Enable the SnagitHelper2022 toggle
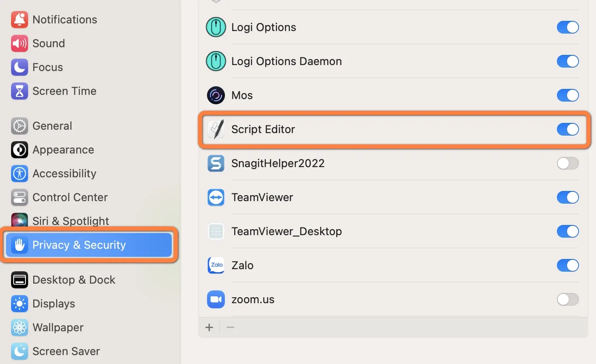Image resolution: width=596 pixels, height=364 pixels. (568, 163)
